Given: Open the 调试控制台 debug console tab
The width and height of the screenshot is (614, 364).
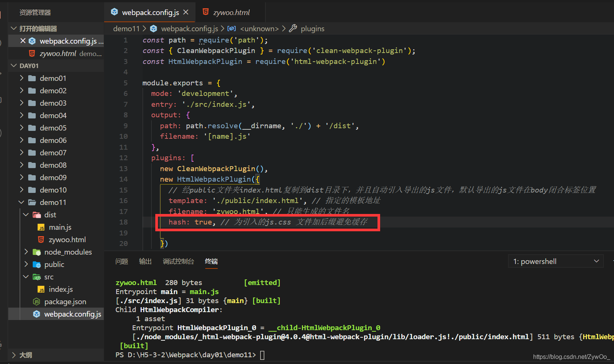Looking at the screenshot, I should (x=179, y=261).
